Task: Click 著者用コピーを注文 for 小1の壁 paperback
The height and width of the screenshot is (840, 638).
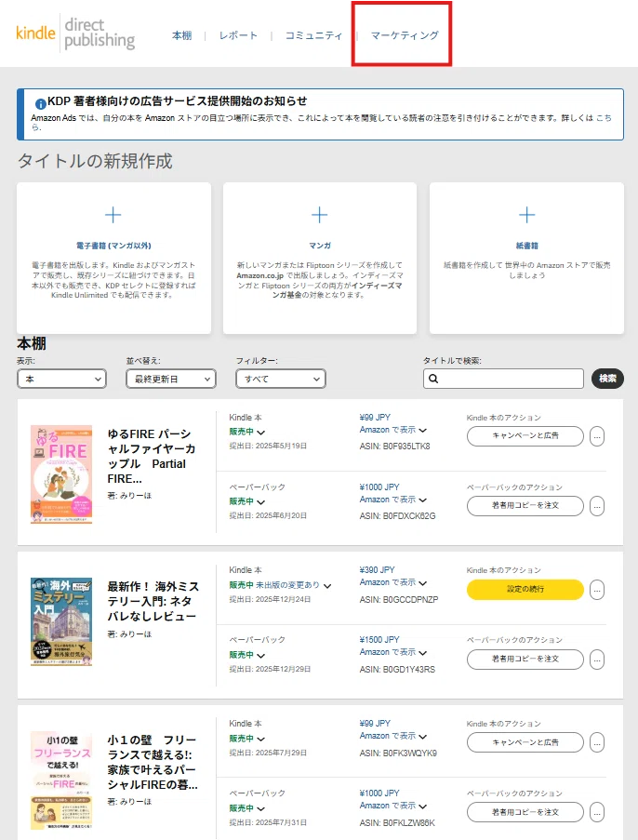Action: pyautogui.click(x=525, y=811)
